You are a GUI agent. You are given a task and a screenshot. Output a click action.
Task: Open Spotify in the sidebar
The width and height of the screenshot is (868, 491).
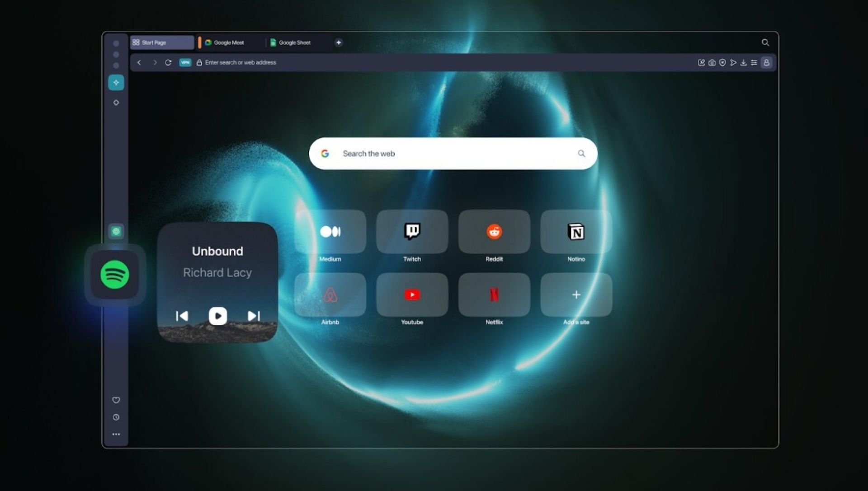pos(115,275)
